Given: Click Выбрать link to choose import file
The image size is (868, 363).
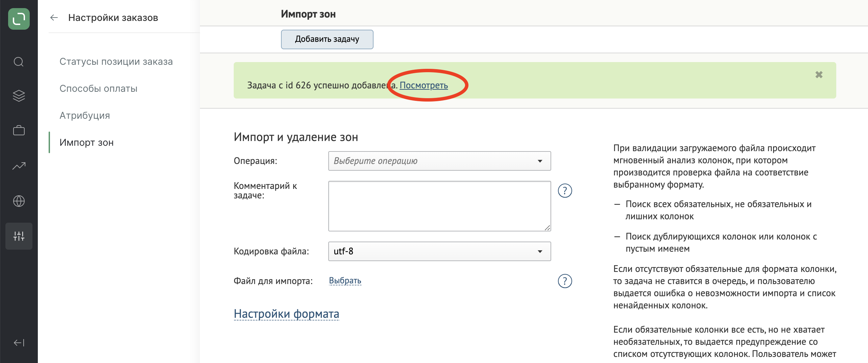Looking at the screenshot, I should (x=345, y=281).
